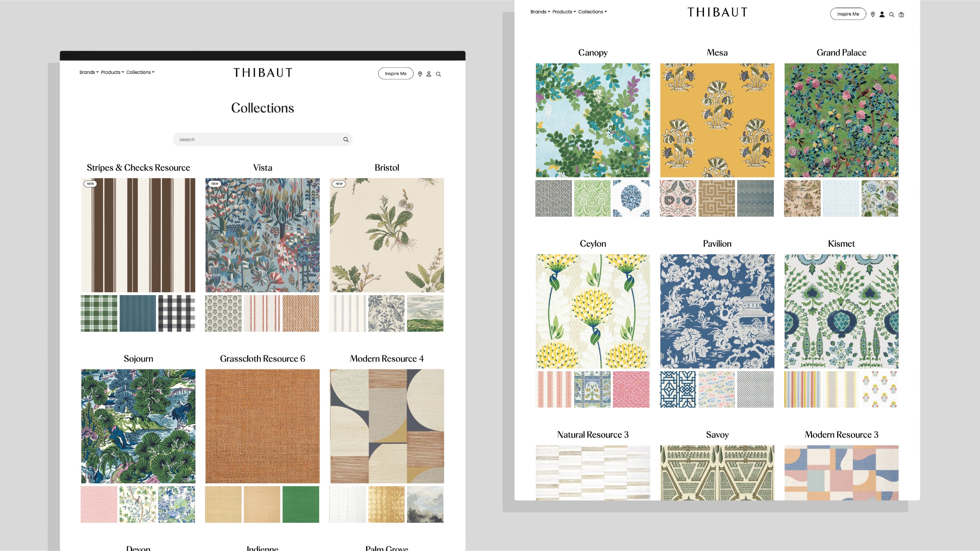
Task: Select the teal striped swatch under Stripes & Checks
Action: pos(138,313)
